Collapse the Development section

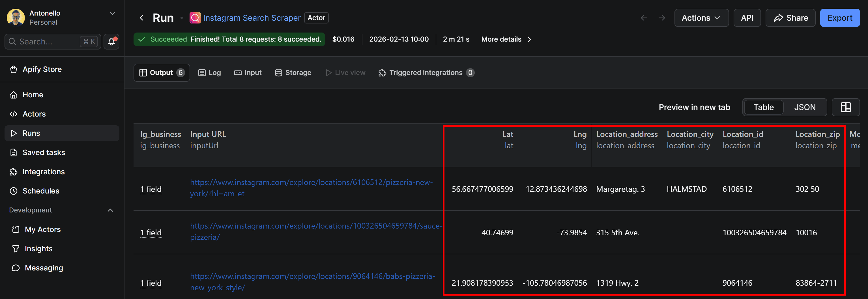click(x=110, y=210)
